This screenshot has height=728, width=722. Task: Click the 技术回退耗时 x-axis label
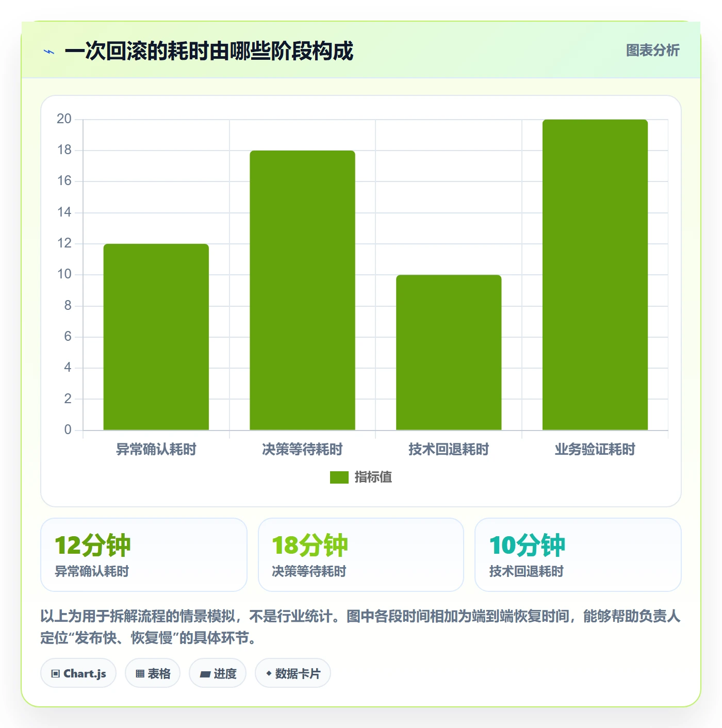tap(449, 450)
